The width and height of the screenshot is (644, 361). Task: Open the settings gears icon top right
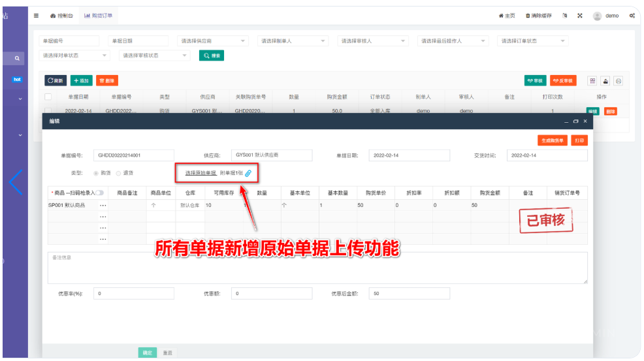pos(632,16)
